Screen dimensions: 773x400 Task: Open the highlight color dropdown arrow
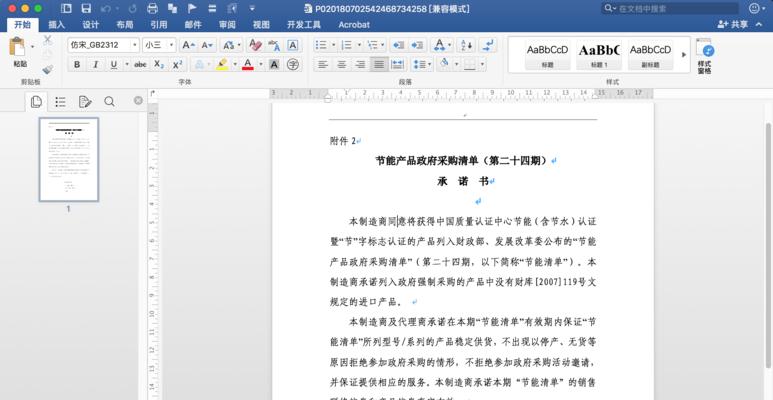pos(235,65)
